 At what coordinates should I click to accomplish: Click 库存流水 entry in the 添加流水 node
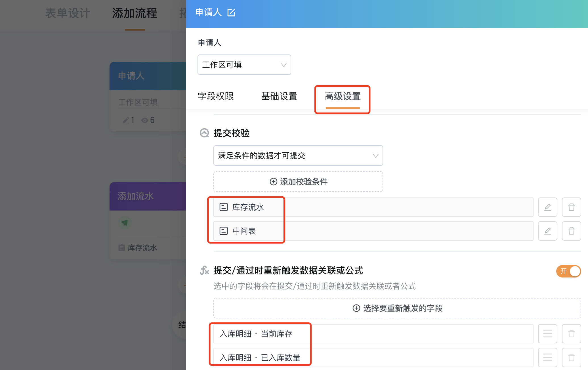click(x=142, y=248)
